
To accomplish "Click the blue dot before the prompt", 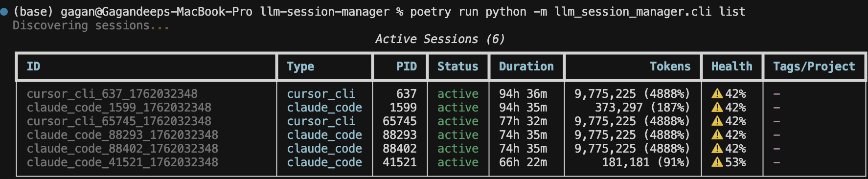I will 4,12.
